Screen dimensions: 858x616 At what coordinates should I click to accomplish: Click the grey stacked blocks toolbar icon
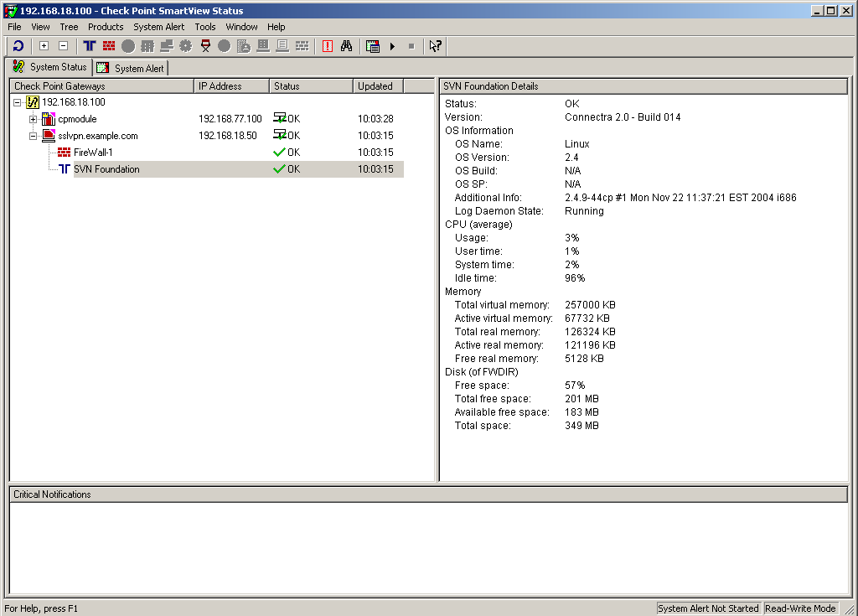click(x=167, y=46)
